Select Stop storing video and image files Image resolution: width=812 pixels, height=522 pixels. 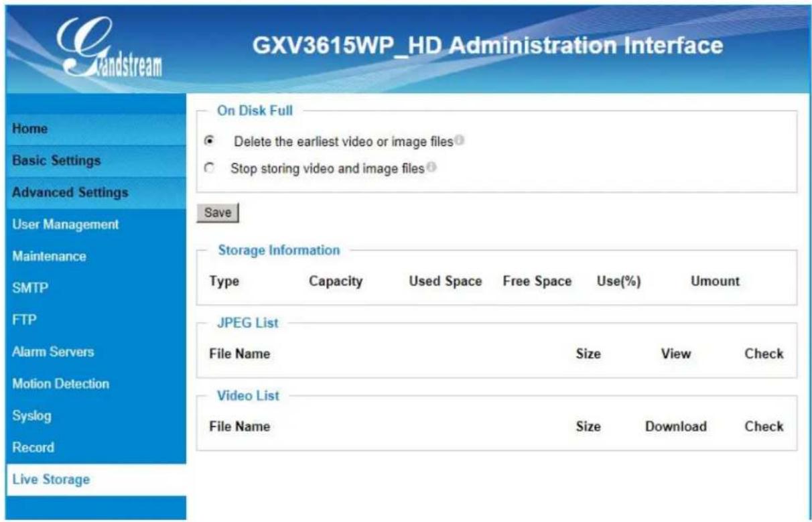[208, 170]
